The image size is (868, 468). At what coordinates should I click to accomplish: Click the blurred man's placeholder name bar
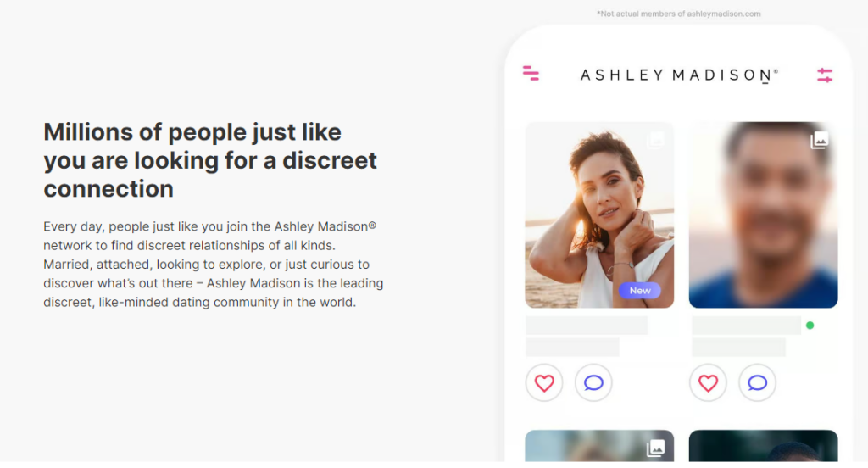tap(746, 326)
